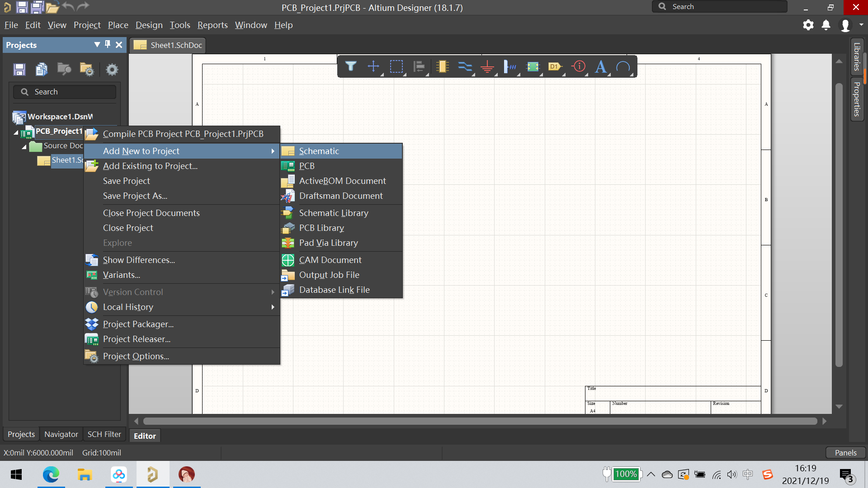Click the Panels button in status bar
868x488 pixels.
[x=845, y=452]
